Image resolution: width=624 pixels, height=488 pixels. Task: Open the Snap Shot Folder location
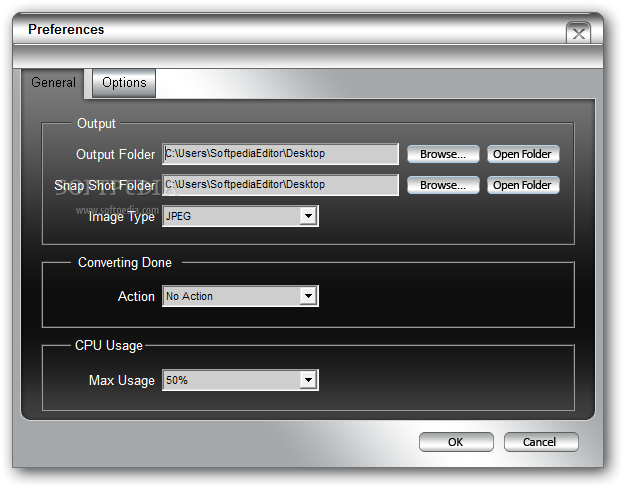click(523, 185)
